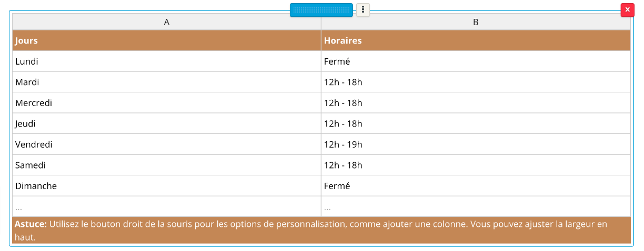Remove the table block with the red X
The image size is (644, 251).
tap(627, 10)
